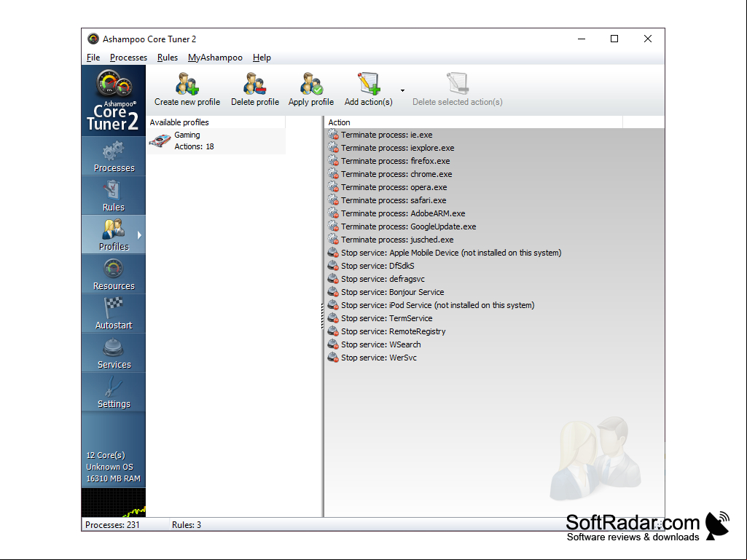Select the Gaming profile name
The image size is (747, 560).
click(187, 135)
